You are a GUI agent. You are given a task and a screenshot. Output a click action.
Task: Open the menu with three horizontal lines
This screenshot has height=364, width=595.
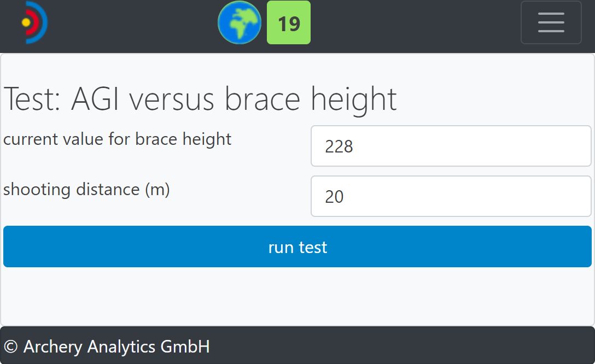[551, 22]
